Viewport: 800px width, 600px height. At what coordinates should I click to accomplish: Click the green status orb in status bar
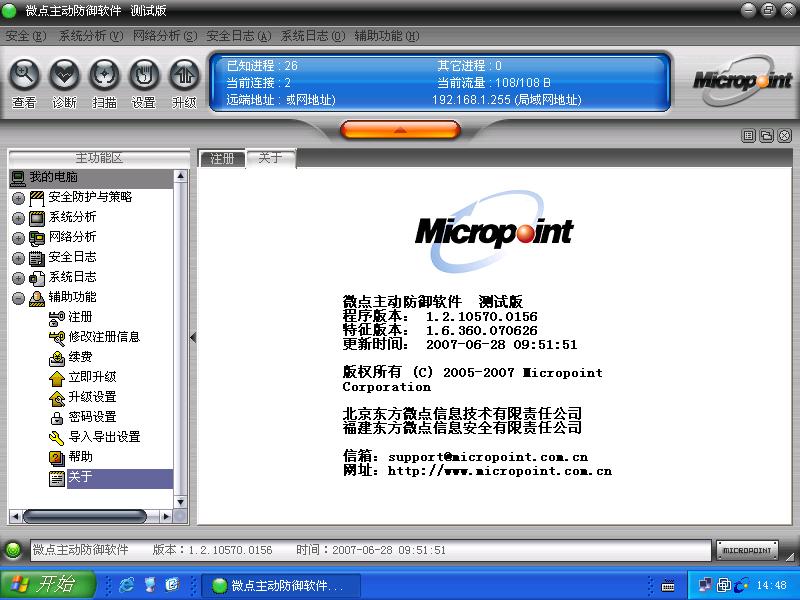coord(13,550)
